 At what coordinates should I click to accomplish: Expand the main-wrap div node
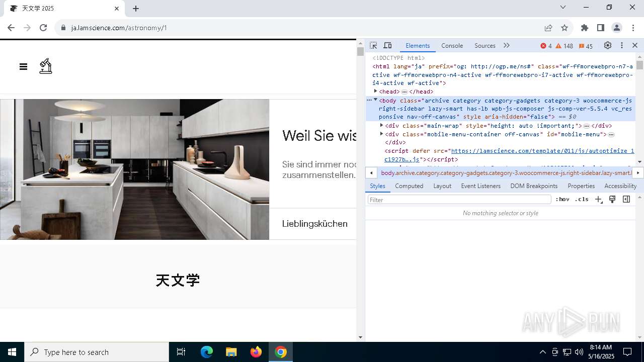[381, 125]
